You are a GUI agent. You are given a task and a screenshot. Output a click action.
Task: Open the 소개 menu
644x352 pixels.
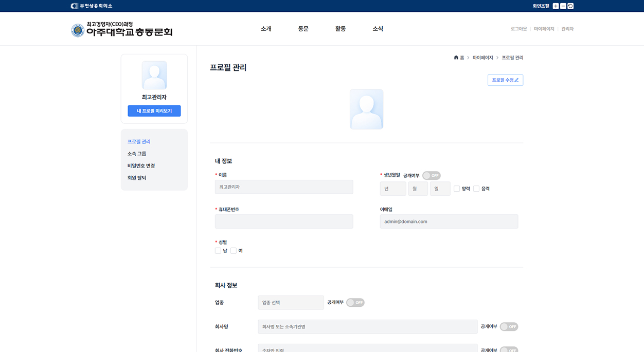click(x=266, y=29)
